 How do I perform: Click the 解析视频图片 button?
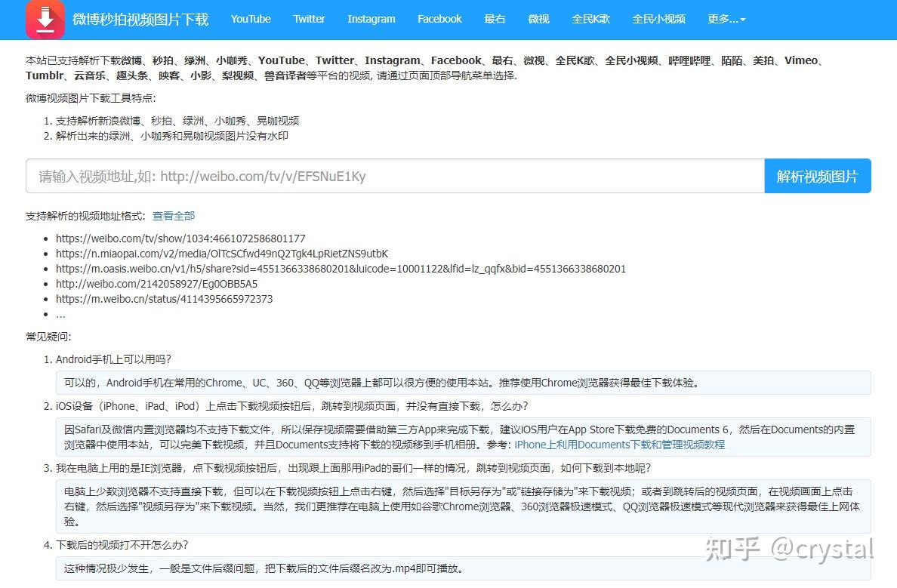pos(818,175)
